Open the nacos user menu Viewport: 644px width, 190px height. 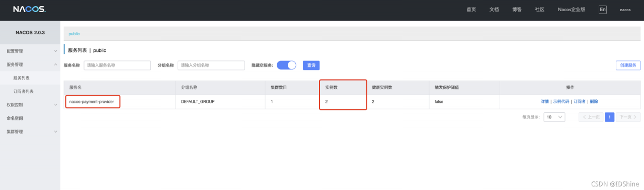(625, 10)
